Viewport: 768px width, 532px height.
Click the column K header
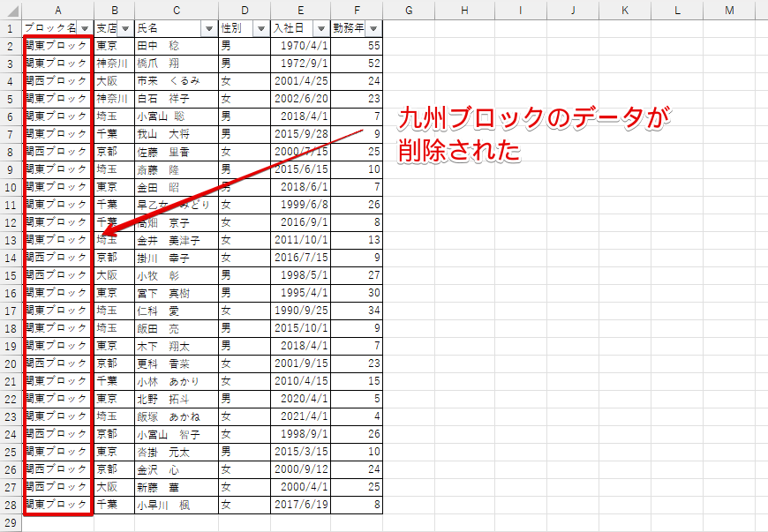[625, 11]
